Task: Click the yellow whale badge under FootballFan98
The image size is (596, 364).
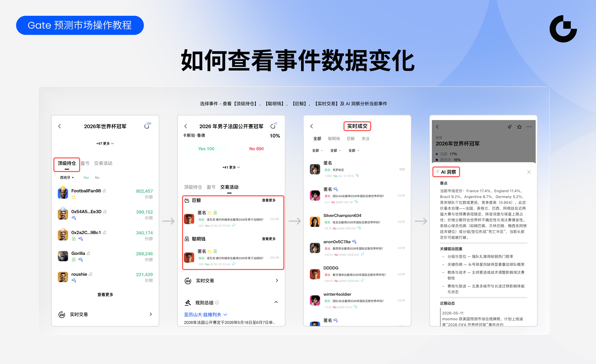Action: pyautogui.click(x=74, y=197)
